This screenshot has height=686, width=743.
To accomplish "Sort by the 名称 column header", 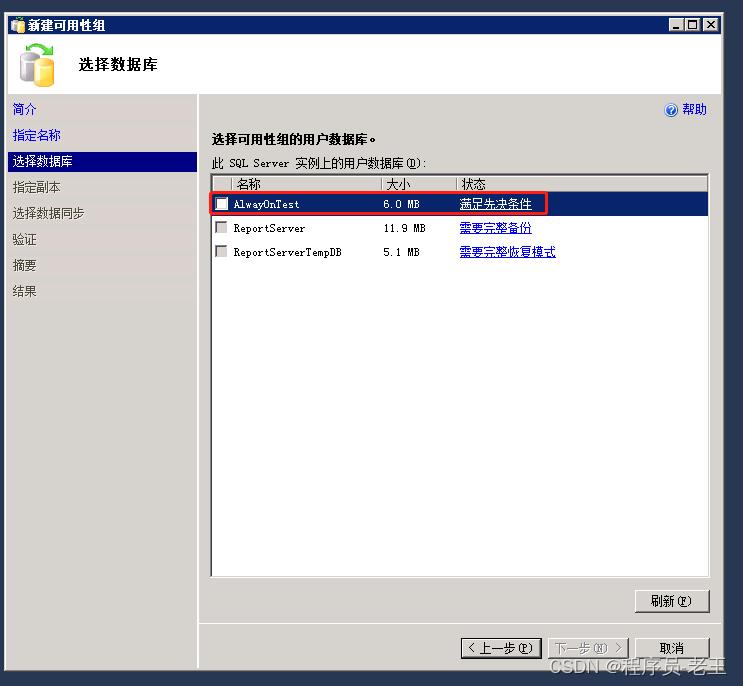I will 306,184.
